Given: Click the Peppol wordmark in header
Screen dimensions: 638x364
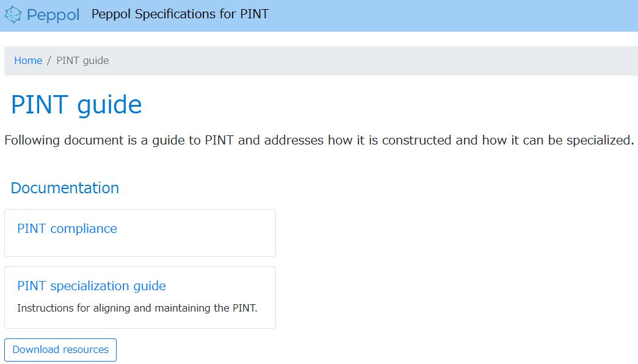Looking at the screenshot, I should point(53,15).
